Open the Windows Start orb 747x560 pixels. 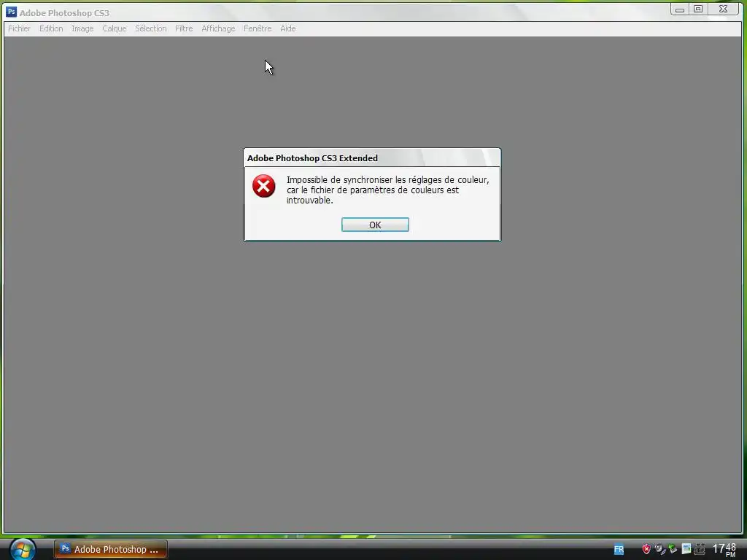point(23,550)
